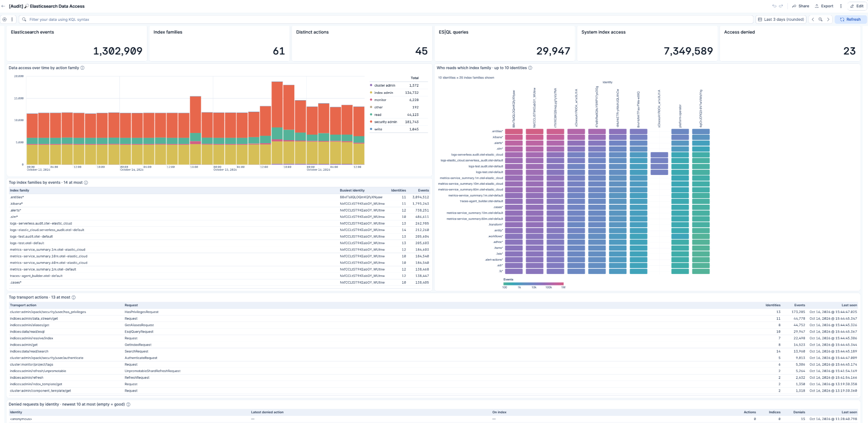868x423 pixels.
Task: Toggle read series in legend
Action: coord(378,115)
